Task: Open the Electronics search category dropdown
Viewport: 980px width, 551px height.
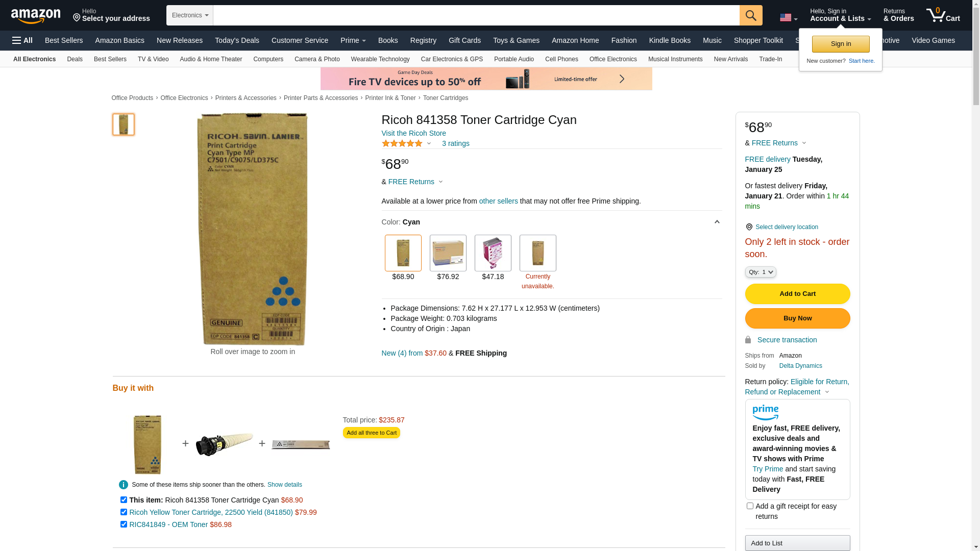Action: pyautogui.click(x=190, y=15)
